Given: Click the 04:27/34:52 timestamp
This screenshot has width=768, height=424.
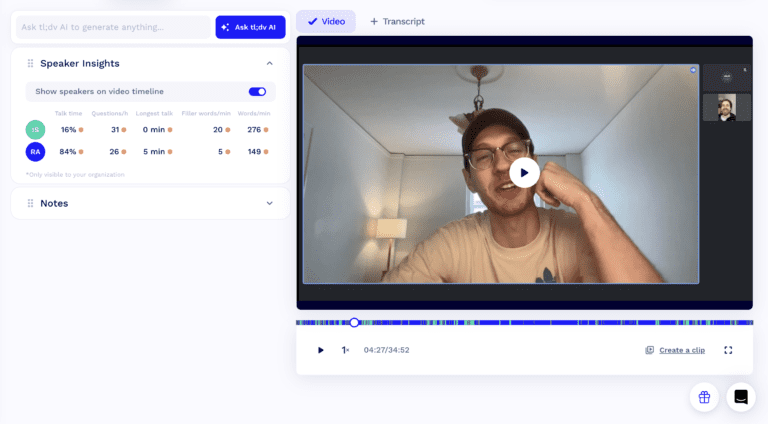Looking at the screenshot, I should [x=386, y=350].
